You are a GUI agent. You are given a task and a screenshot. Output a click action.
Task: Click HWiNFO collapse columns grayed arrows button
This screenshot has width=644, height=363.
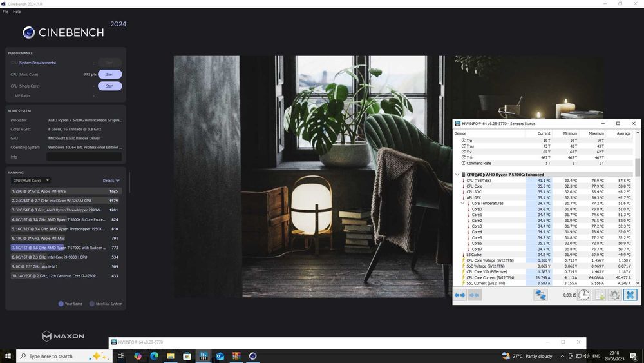tap(475, 295)
